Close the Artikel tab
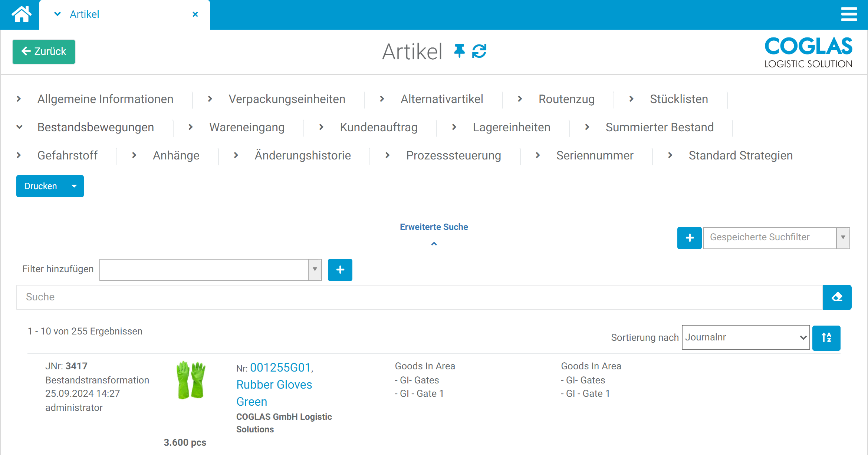 click(x=195, y=14)
